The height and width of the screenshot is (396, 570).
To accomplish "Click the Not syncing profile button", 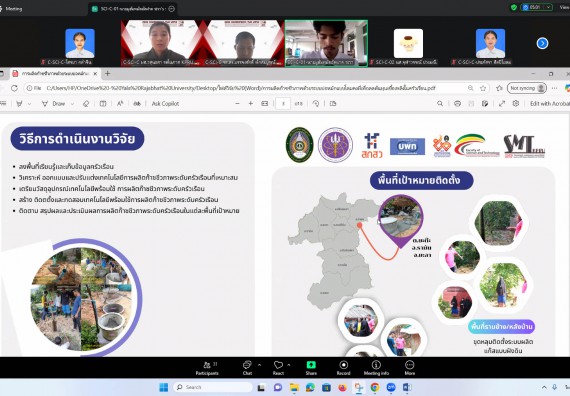I will [x=527, y=88].
